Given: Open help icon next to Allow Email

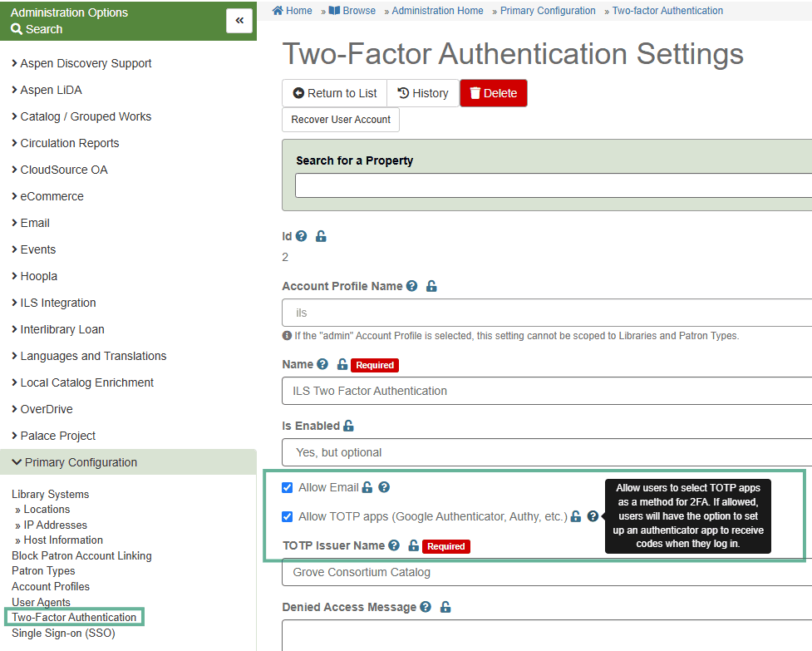Looking at the screenshot, I should 384,487.
